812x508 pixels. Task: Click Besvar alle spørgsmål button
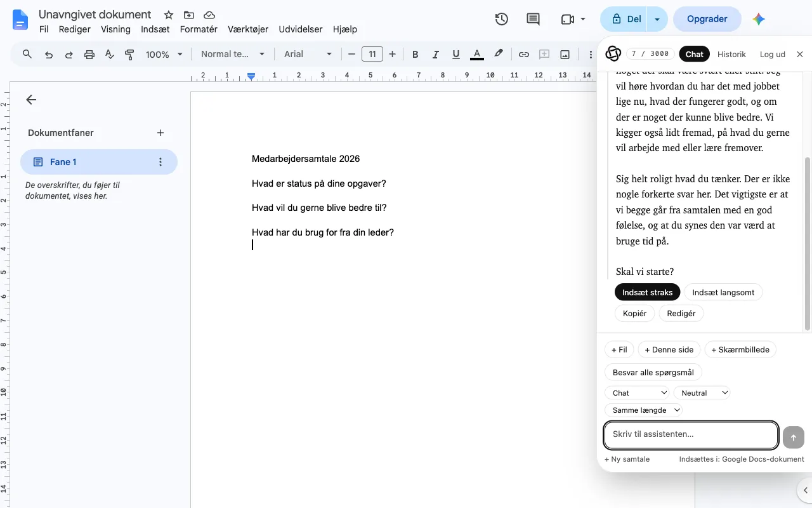click(653, 373)
